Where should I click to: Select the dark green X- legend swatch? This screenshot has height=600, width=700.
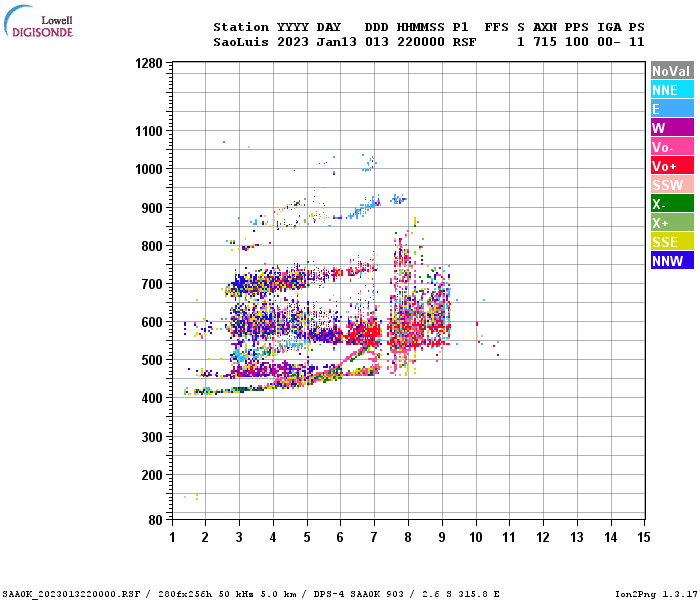[672, 204]
